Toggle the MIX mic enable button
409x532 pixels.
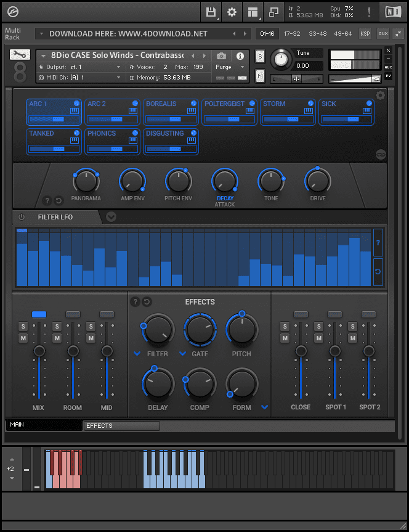click(39, 314)
